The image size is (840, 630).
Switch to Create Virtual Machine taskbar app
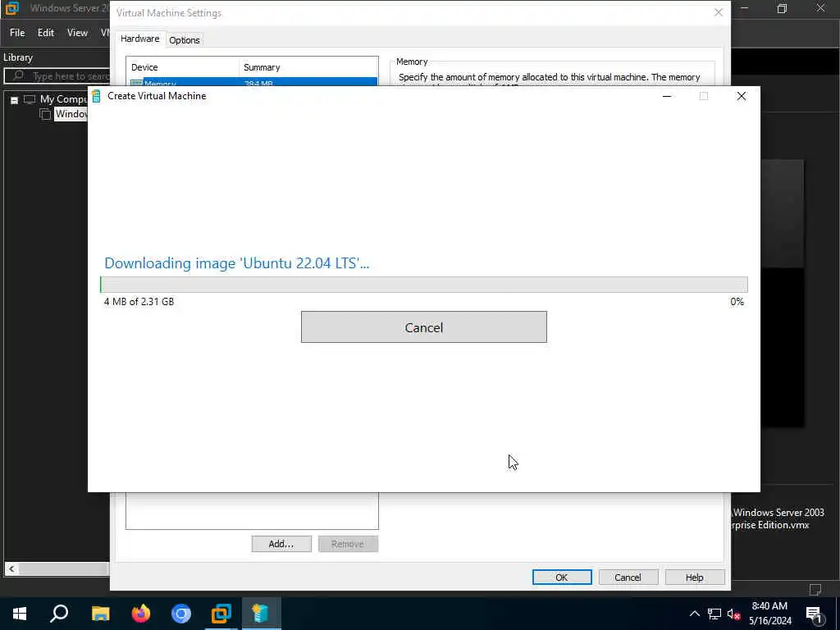261,614
